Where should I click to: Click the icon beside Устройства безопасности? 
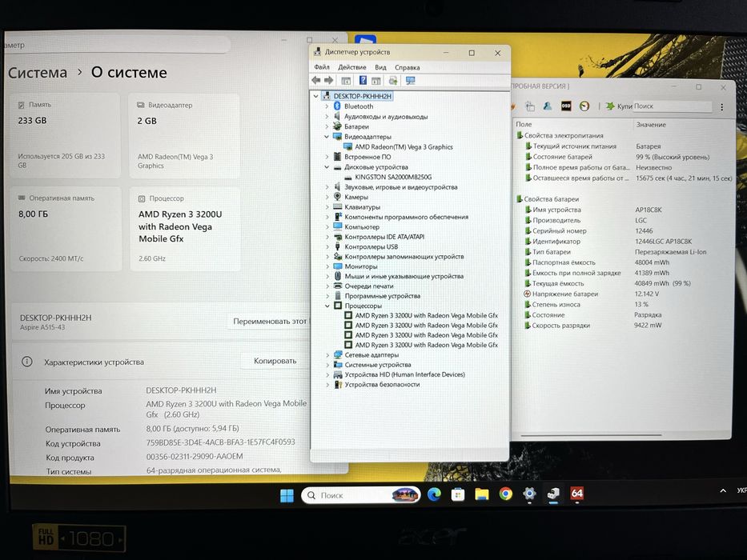point(338,384)
